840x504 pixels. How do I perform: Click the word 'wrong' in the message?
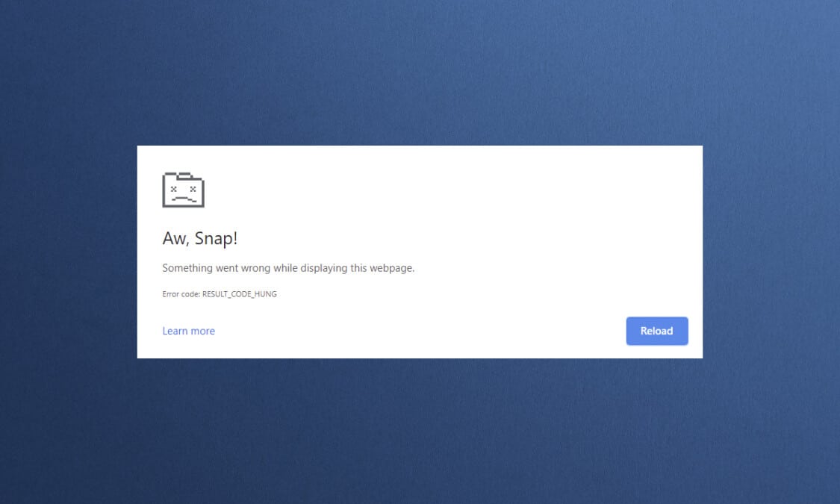point(255,268)
